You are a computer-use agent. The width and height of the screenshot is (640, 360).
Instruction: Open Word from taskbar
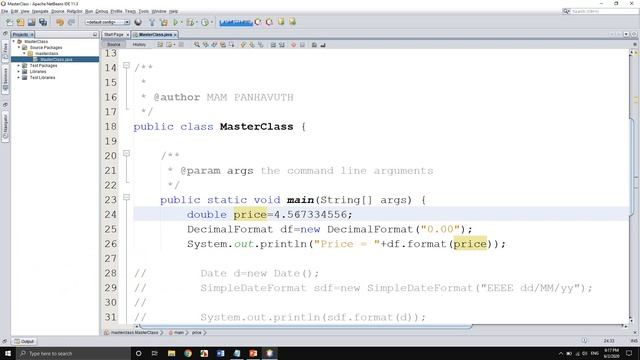pos(220,353)
